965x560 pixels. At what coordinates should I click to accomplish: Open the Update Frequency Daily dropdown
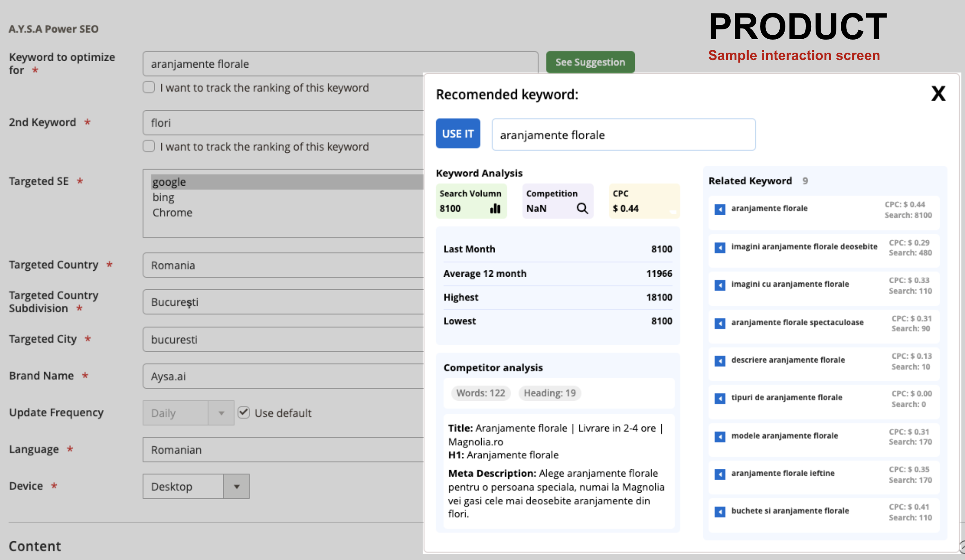tap(189, 413)
